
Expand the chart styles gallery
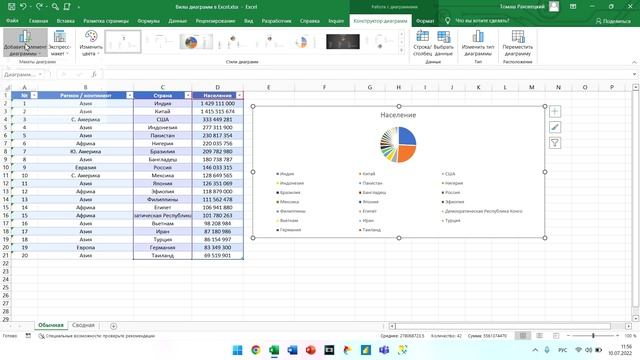point(402,51)
